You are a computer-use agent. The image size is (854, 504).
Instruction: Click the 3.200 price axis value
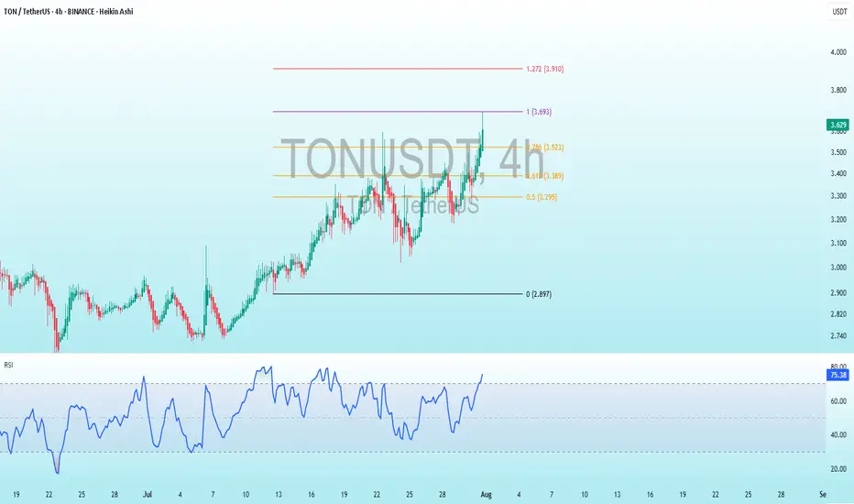pyautogui.click(x=838, y=220)
